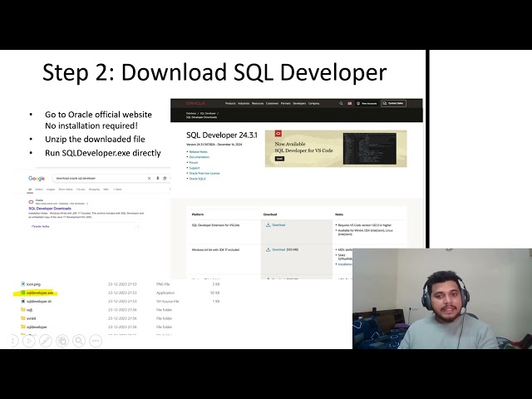Click the Oracle logo in site header
Image resolution: width=532 pixels, height=399 pixels.
pos(195,103)
